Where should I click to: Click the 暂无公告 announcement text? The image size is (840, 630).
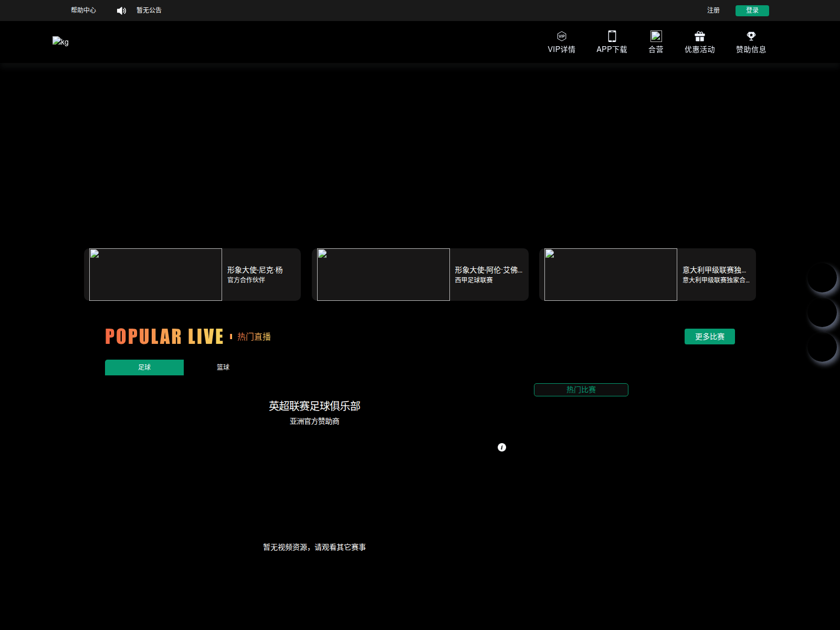pos(148,10)
